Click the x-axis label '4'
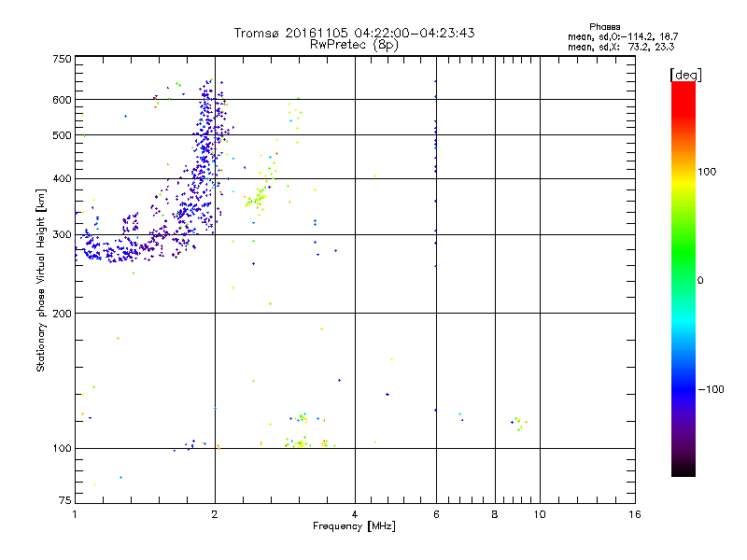747x560 pixels. tap(355, 514)
